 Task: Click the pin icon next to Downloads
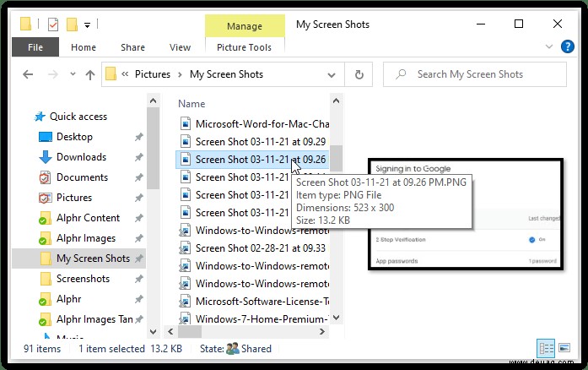point(139,157)
